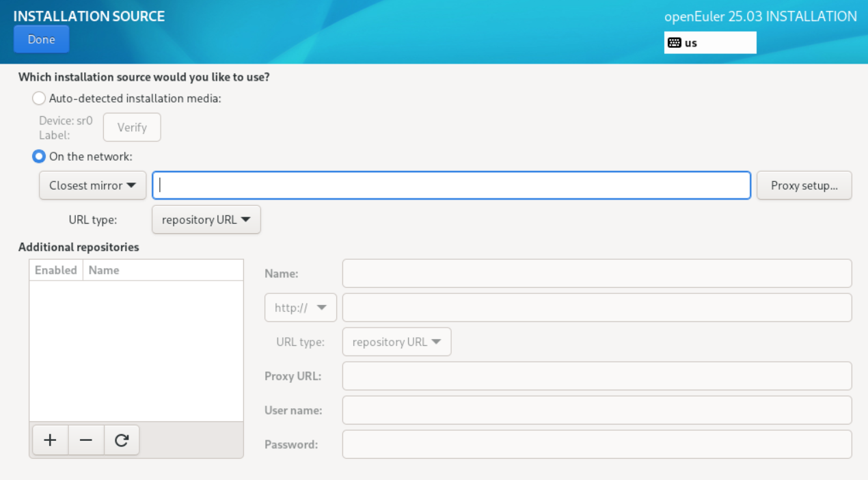This screenshot has height=480, width=868.
Task: Expand the main URL type dropdown
Action: click(206, 220)
